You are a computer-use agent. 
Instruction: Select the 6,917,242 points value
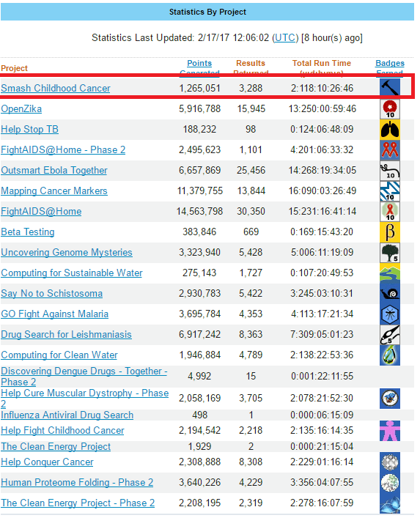coord(199,334)
